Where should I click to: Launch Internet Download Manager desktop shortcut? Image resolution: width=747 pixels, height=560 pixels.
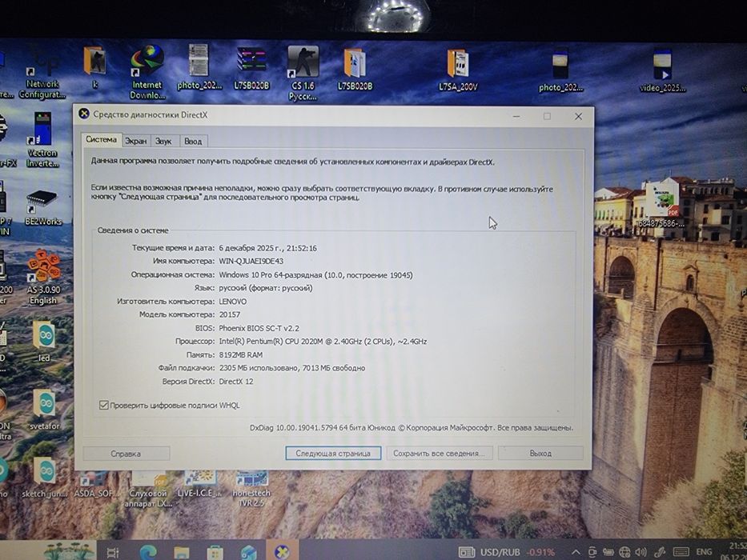tap(147, 72)
